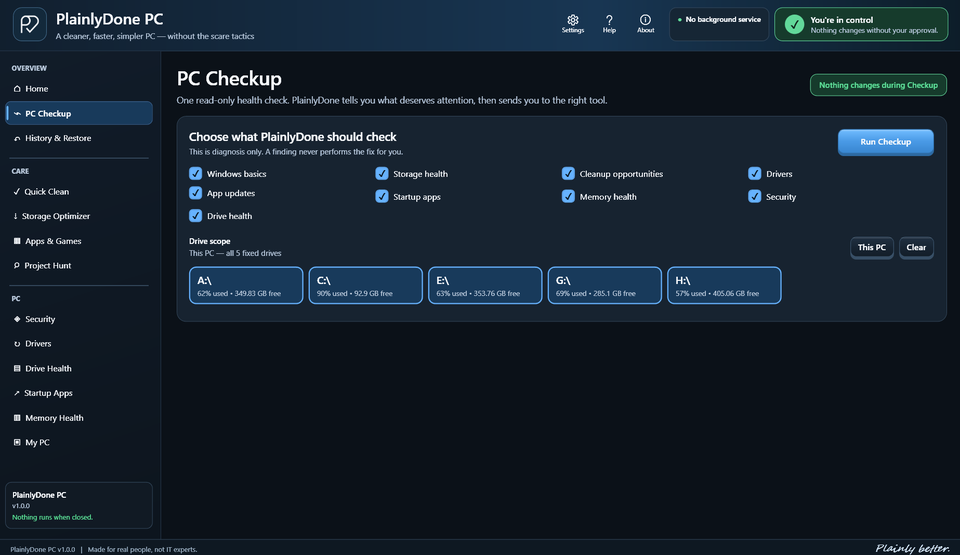Click the Memory Health icon in sidebar

17,418
